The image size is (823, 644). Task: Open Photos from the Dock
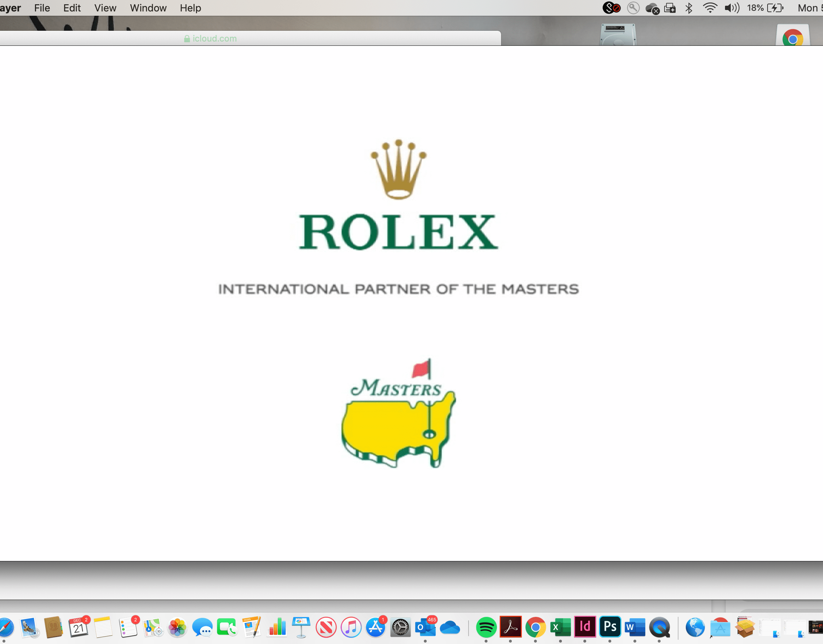pyautogui.click(x=177, y=628)
